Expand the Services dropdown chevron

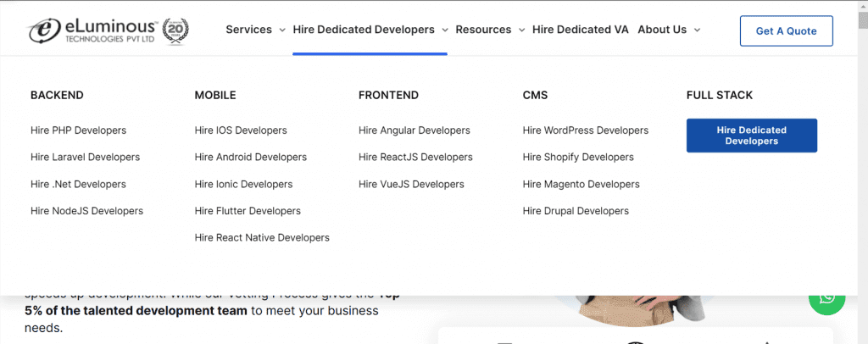[281, 30]
